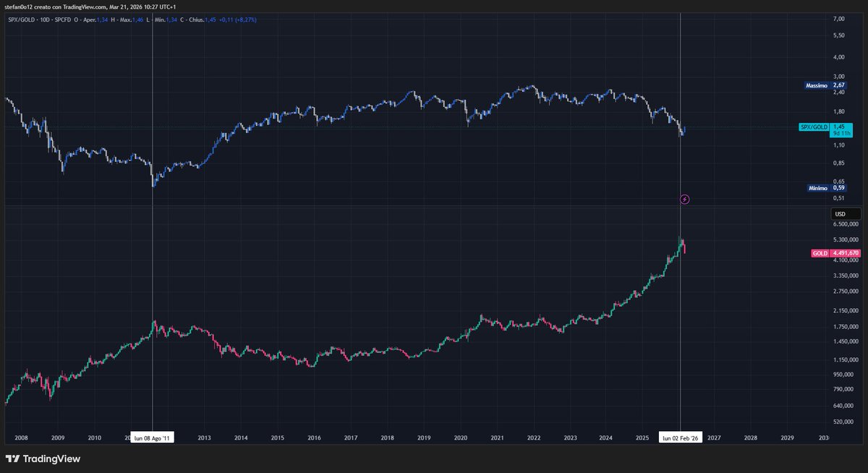
Task: Select the Massimo high label
Action: tap(817, 85)
